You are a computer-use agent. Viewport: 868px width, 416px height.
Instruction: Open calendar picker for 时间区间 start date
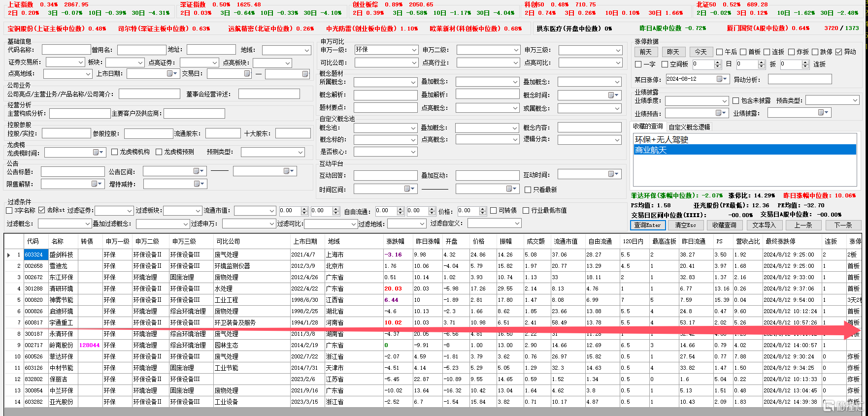tap(409, 189)
